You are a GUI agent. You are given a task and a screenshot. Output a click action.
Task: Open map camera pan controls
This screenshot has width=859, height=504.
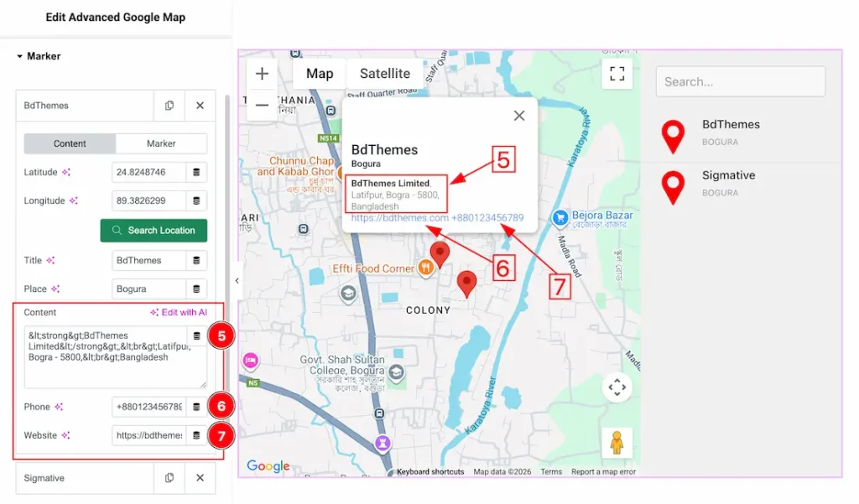click(x=617, y=387)
